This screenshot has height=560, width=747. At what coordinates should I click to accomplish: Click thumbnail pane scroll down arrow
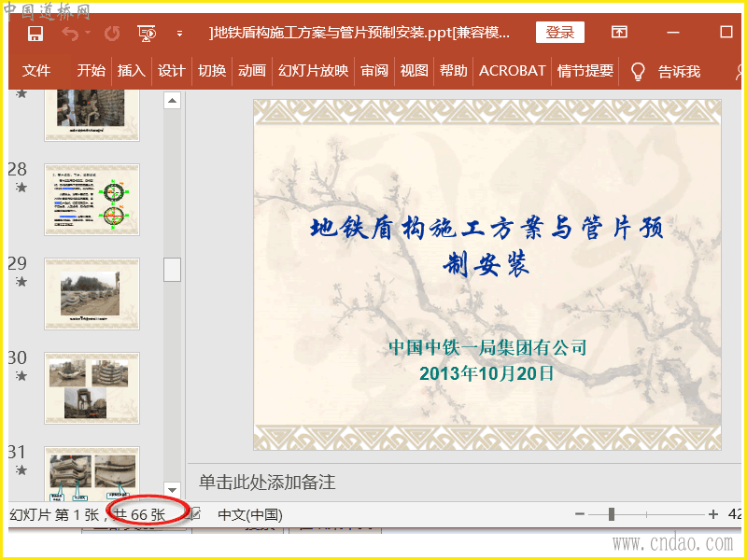tap(173, 490)
